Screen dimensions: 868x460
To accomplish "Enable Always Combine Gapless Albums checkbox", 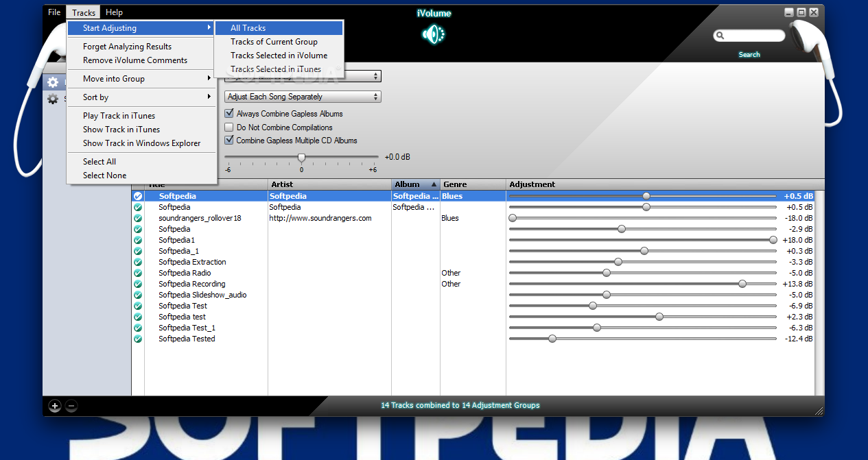I will pos(229,114).
